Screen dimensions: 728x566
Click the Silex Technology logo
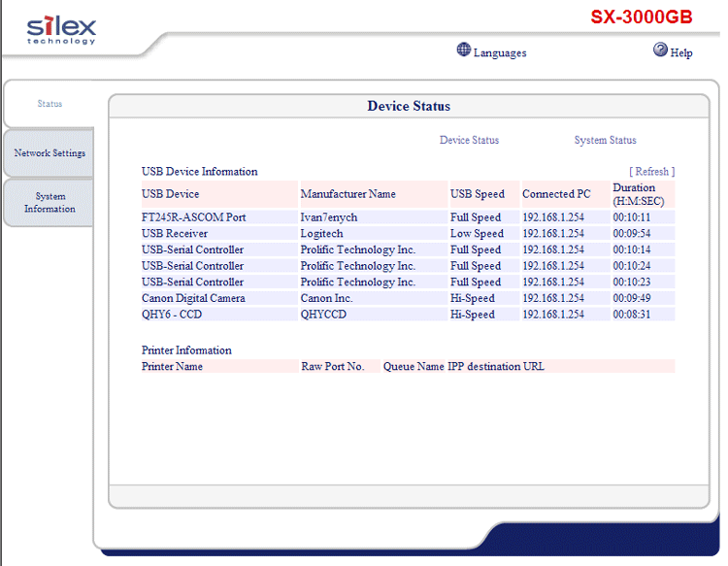point(61,31)
